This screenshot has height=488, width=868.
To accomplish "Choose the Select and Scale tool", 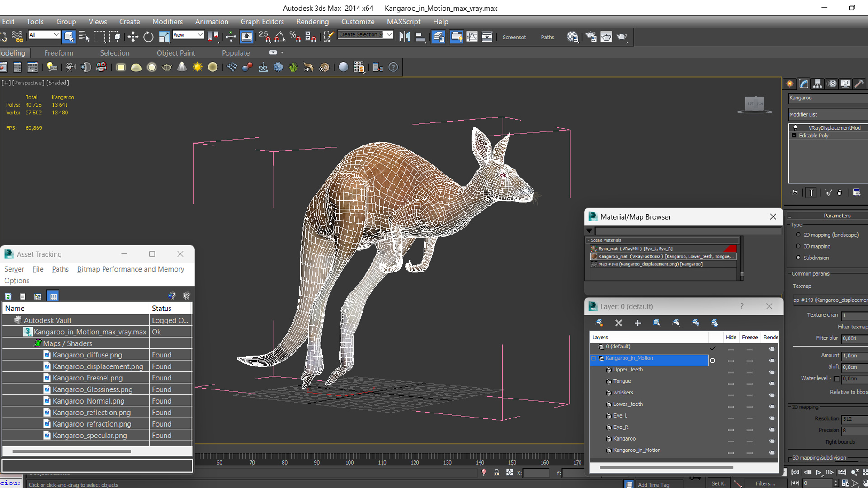I will tap(164, 37).
